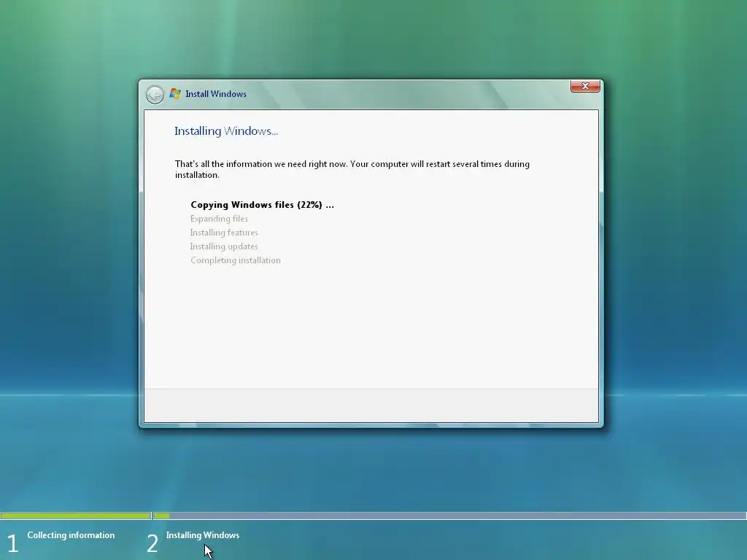Viewport: 747px width, 560px height.
Task: Click the large stage number 1
Action: [x=13, y=543]
